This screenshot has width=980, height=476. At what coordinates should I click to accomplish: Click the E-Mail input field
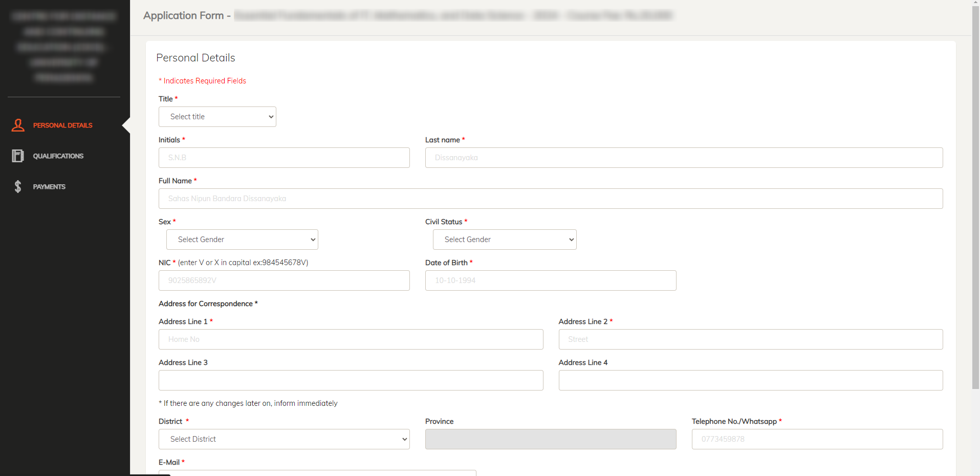[x=317, y=473]
